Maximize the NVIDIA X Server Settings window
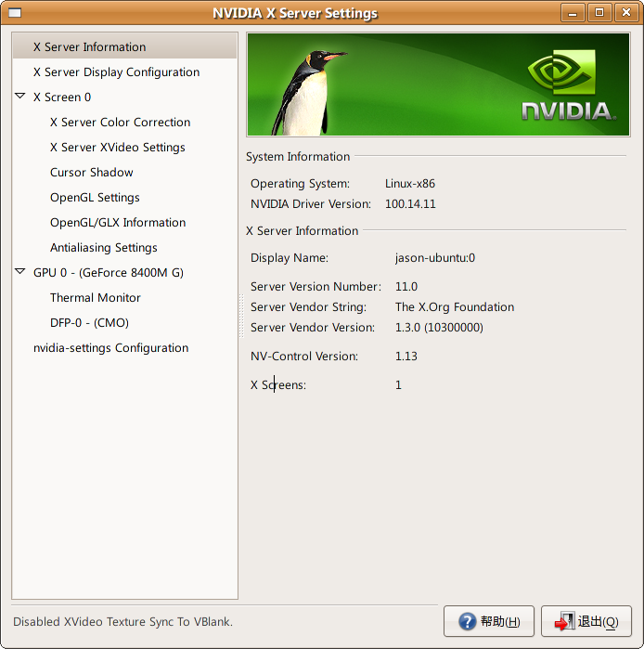 [599, 13]
